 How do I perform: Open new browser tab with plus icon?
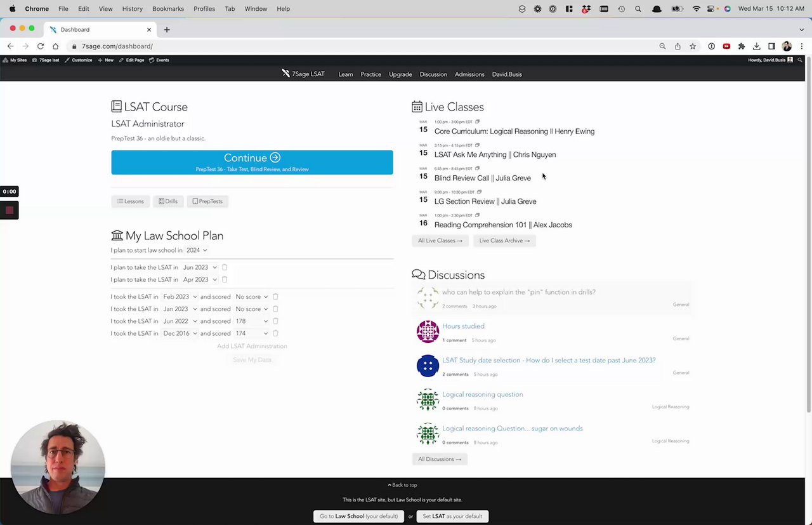pos(167,29)
